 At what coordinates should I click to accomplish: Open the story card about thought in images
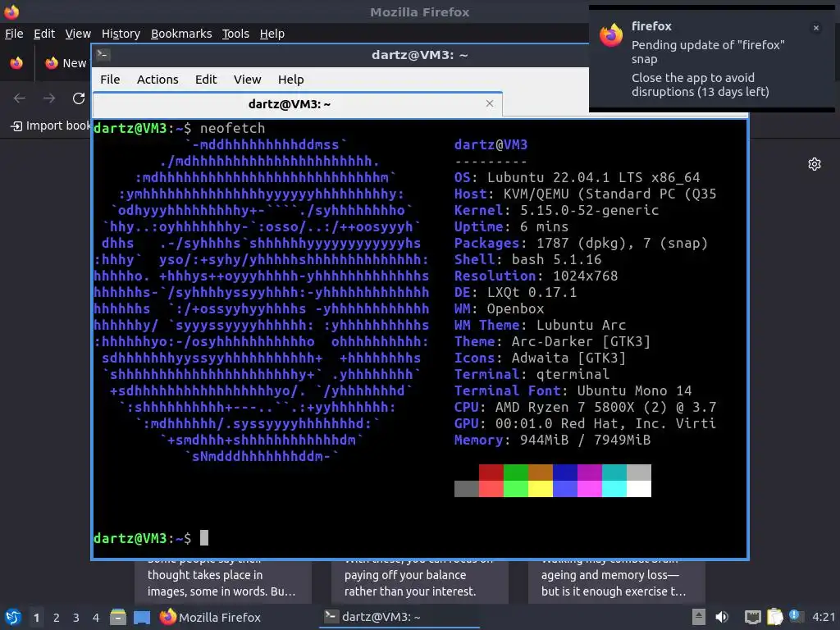click(x=223, y=582)
